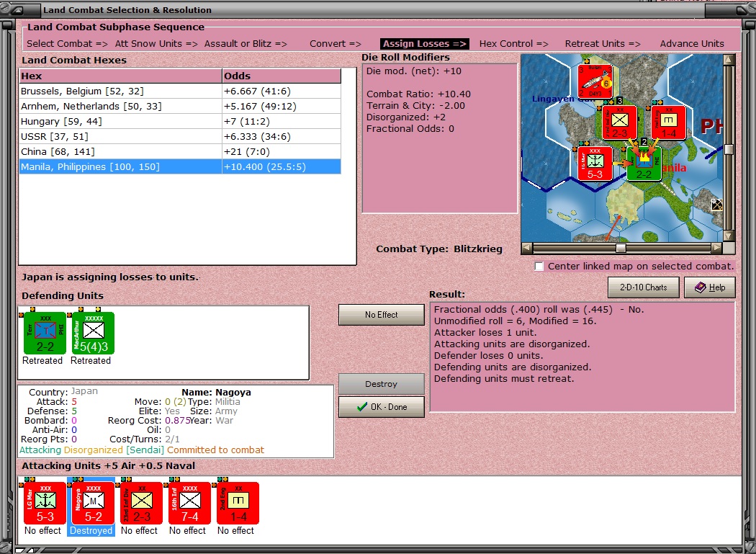Confirm with OK - Done button
Image resolution: width=756 pixels, height=554 pixels.
pos(382,407)
